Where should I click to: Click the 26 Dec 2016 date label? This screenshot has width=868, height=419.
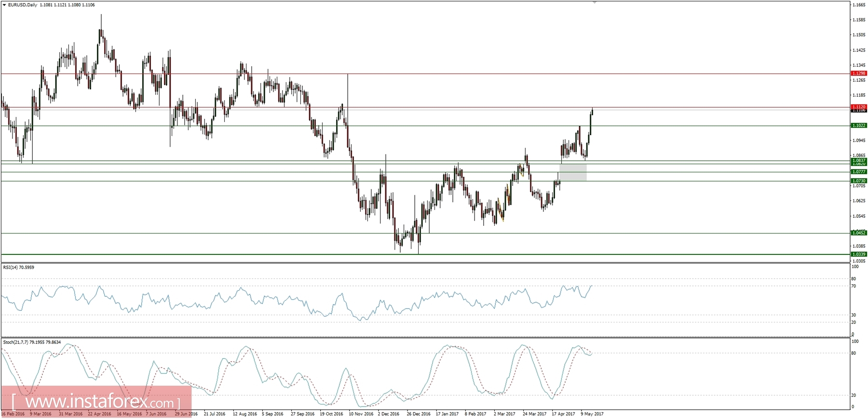point(419,414)
